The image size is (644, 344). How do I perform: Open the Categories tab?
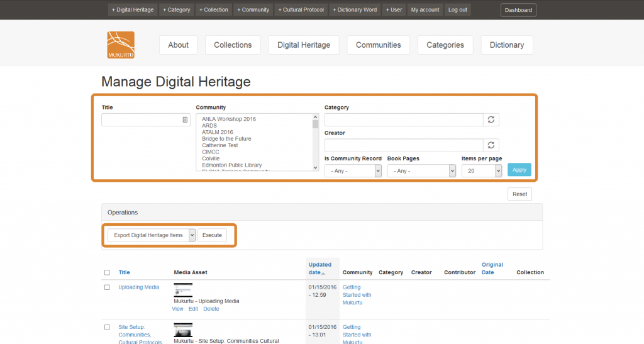[445, 45]
